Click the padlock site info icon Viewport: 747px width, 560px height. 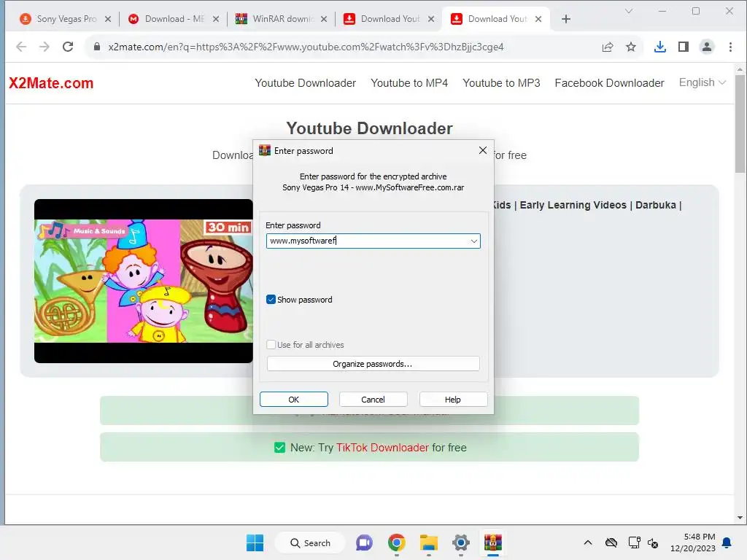pos(97,47)
